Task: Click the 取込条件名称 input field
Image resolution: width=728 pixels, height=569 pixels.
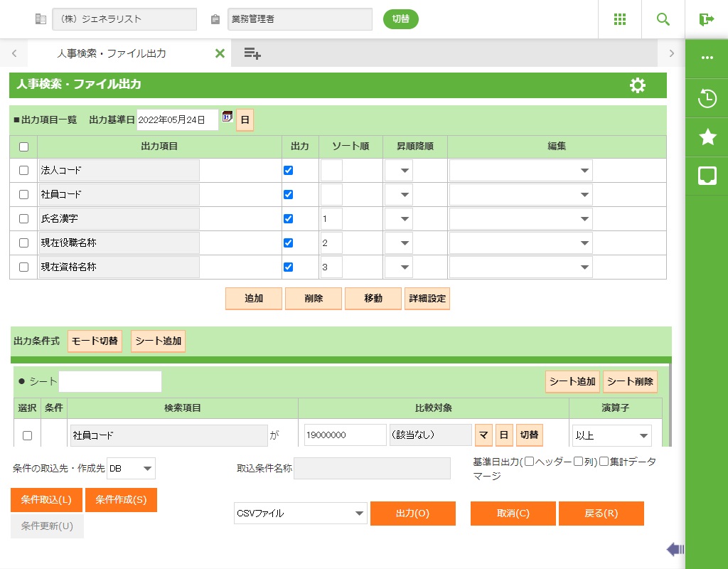Action: click(x=372, y=469)
